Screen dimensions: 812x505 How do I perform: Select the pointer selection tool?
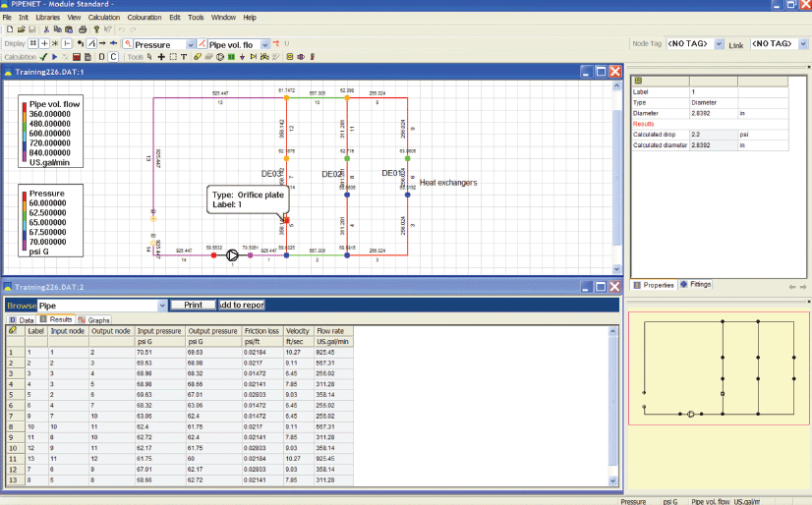pos(149,57)
